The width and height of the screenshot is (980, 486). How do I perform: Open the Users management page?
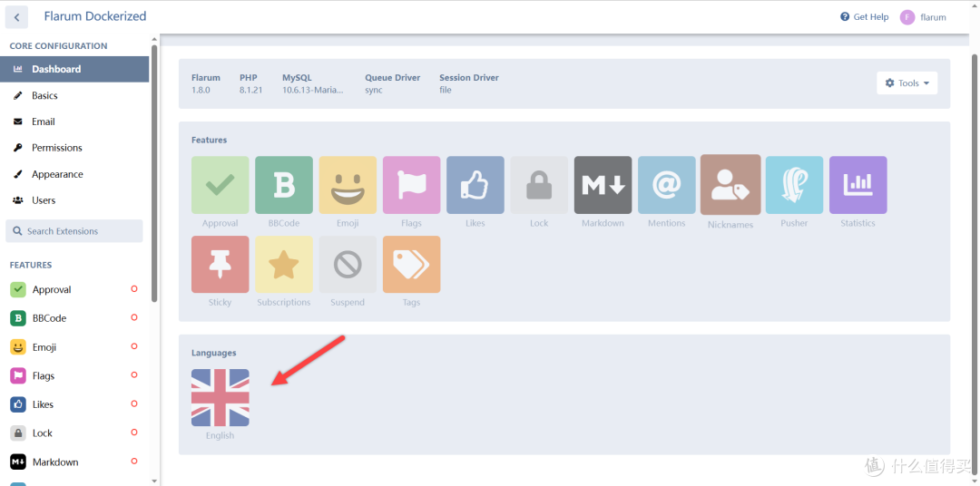point(74,200)
